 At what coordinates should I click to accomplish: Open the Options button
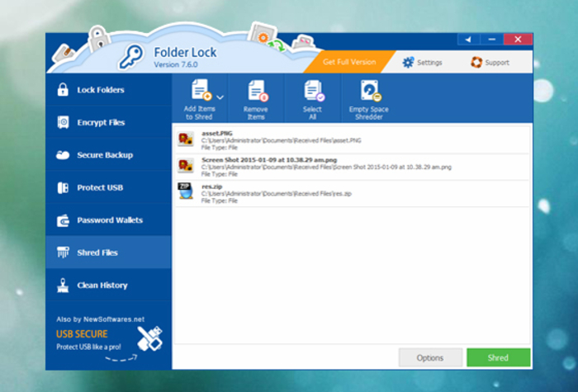[x=430, y=357]
